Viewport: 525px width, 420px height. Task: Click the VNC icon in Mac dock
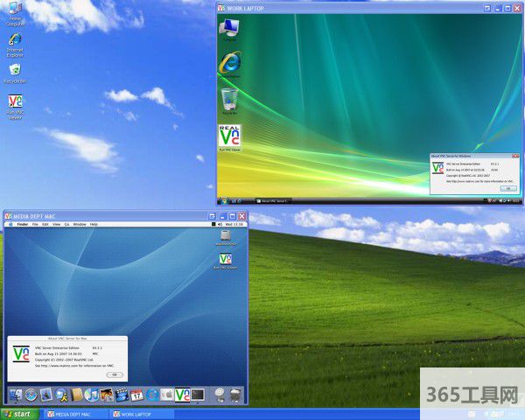(x=182, y=395)
